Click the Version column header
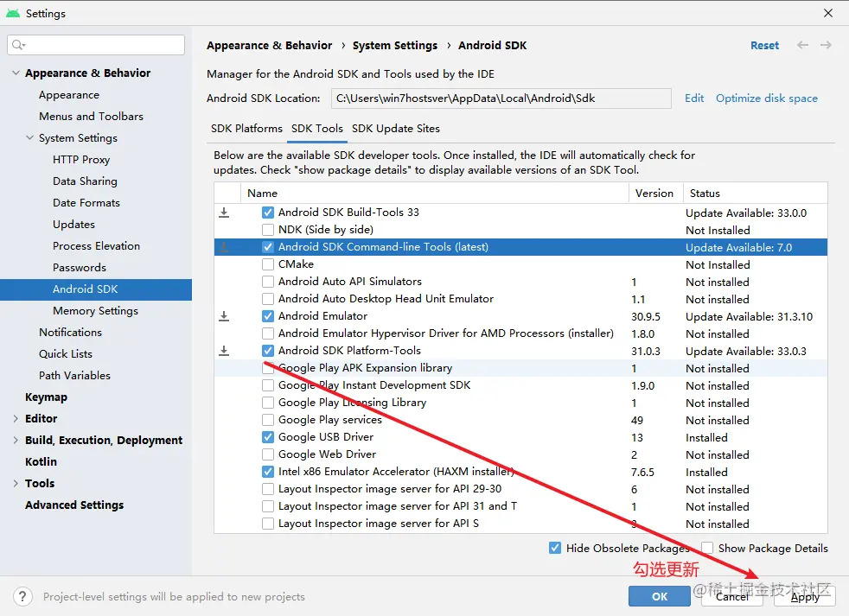The width and height of the screenshot is (849, 616). [x=655, y=194]
